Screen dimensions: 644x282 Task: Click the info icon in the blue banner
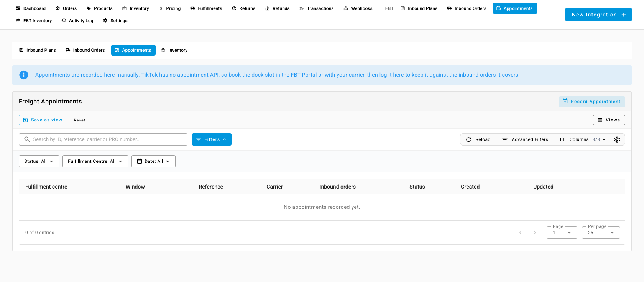(24, 75)
